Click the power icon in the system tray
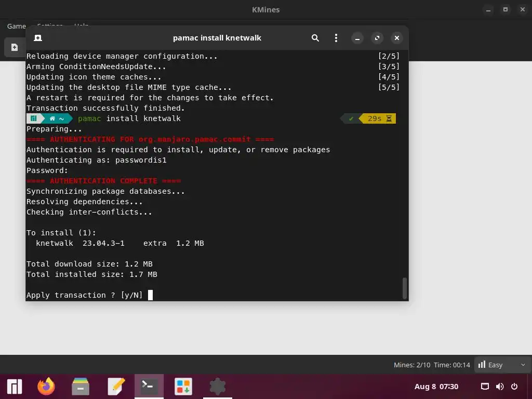 click(x=514, y=387)
